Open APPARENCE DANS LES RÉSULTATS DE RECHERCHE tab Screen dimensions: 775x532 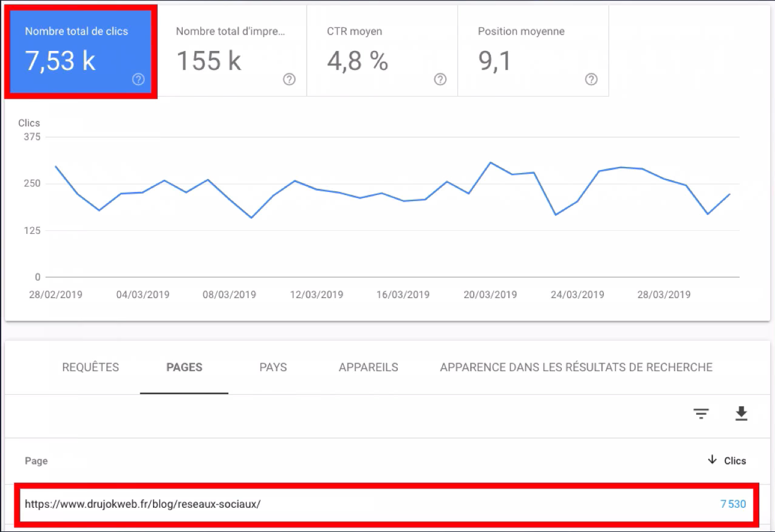click(576, 367)
